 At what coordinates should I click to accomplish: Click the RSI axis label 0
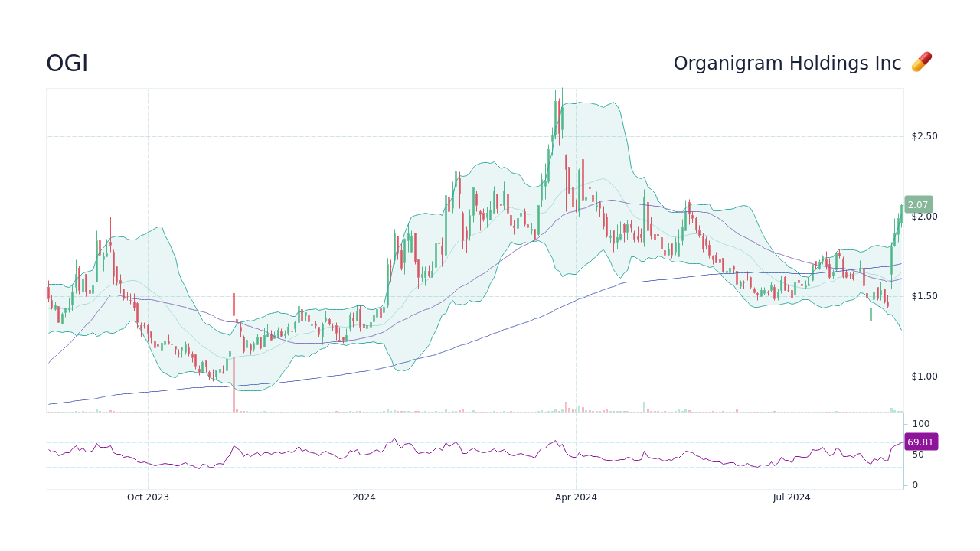tap(914, 485)
